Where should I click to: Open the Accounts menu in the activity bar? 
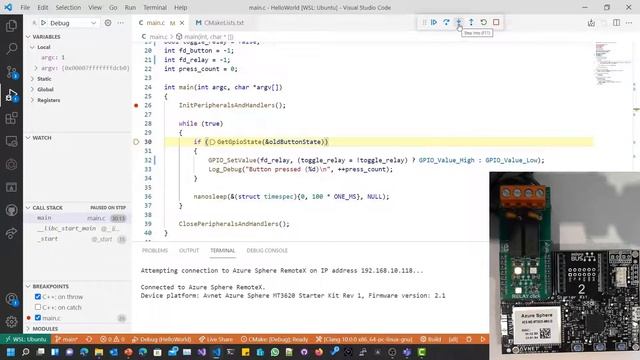[11, 299]
